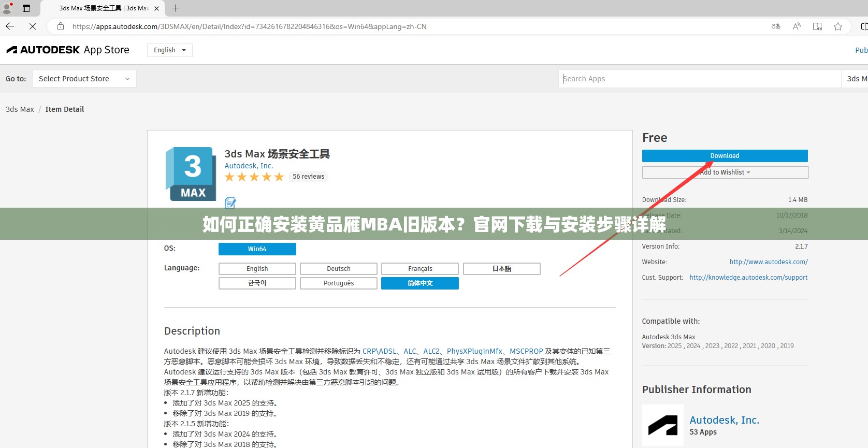This screenshot has width=868, height=448.
Task: Open the English language dropdown
Action: [170, 50]
